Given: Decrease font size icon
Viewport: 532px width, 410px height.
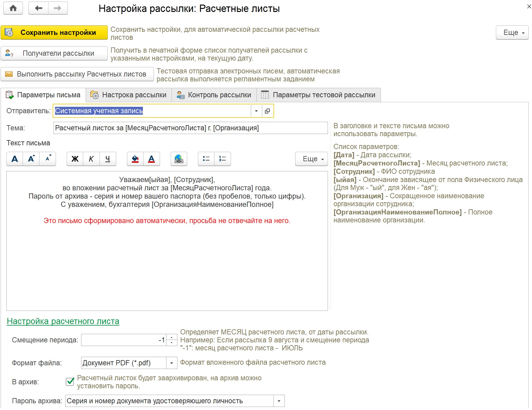Looking at the screenshot, I should [x=48, y=159].
